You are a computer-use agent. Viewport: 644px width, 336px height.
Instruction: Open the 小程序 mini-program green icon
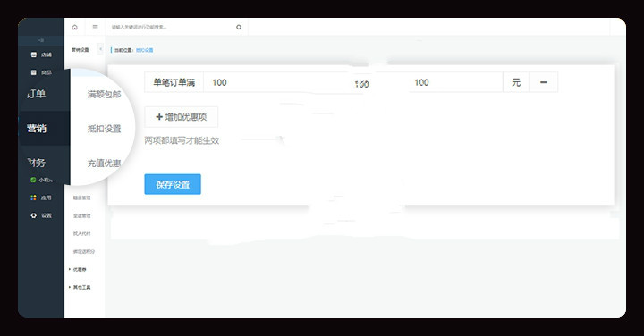[x=33, y=180]
